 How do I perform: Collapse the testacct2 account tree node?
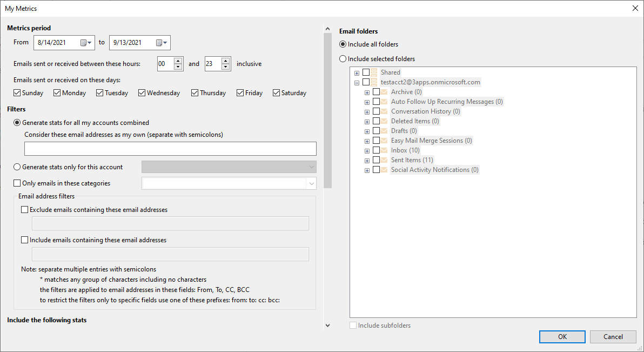pos(357,83)
